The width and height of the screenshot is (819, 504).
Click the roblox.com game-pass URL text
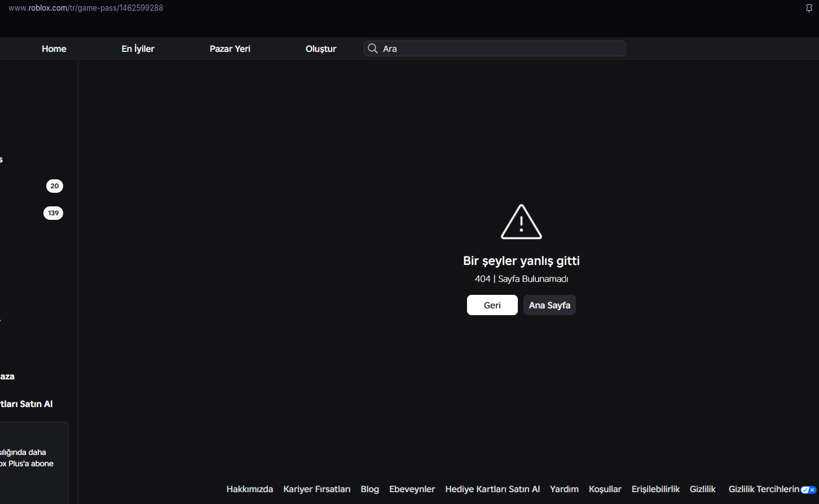(86, 8)
